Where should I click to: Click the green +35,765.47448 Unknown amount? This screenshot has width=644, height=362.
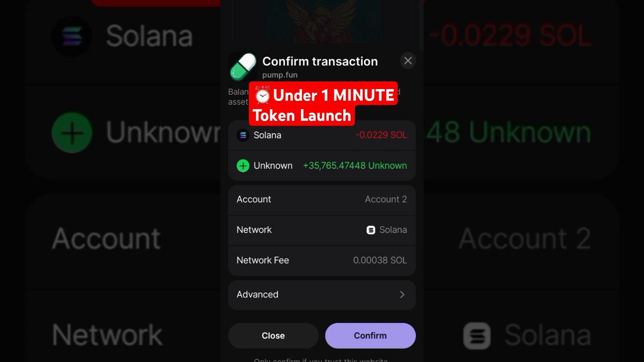pyautogui.click(x=355, y=166)
